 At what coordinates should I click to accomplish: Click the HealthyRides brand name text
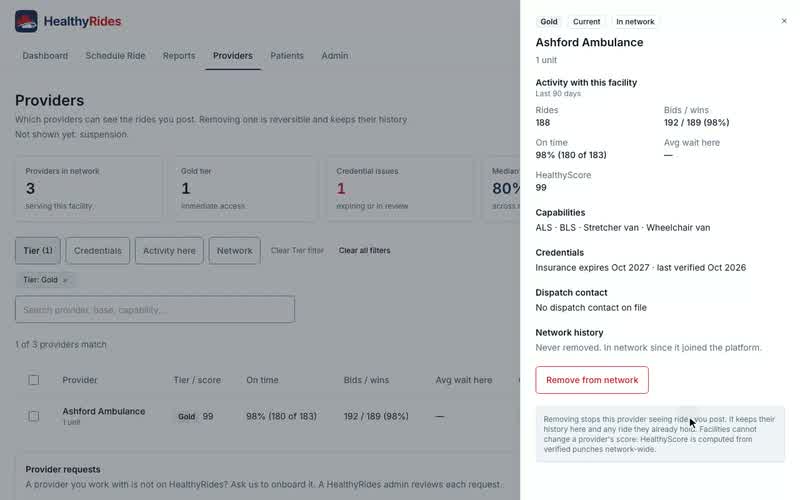coord(82,21)
